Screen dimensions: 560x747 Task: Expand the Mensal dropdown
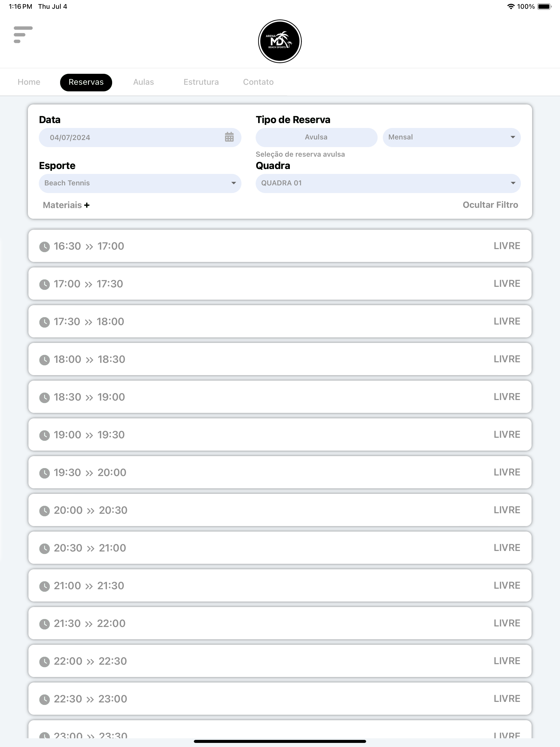tap(451, 137)
